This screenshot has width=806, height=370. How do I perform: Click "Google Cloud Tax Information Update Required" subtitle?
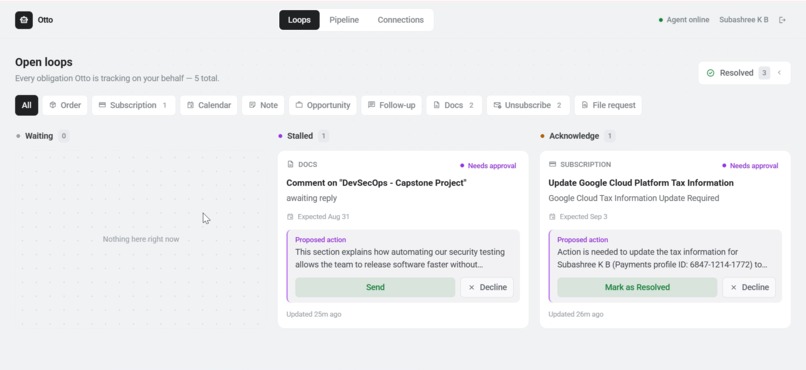634,198
